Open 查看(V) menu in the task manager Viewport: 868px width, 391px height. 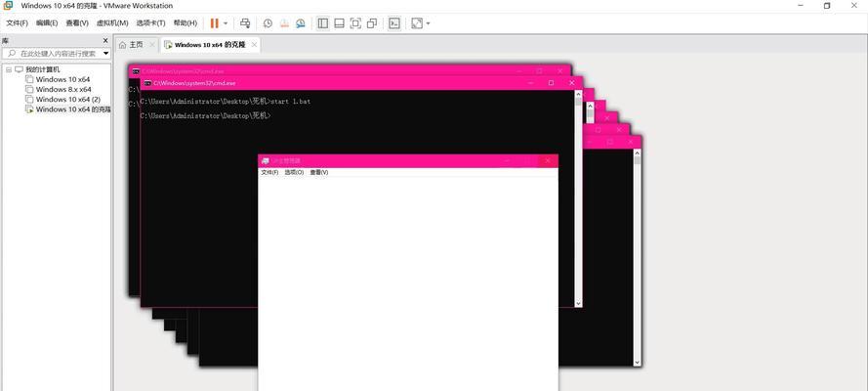pos(319,173)
